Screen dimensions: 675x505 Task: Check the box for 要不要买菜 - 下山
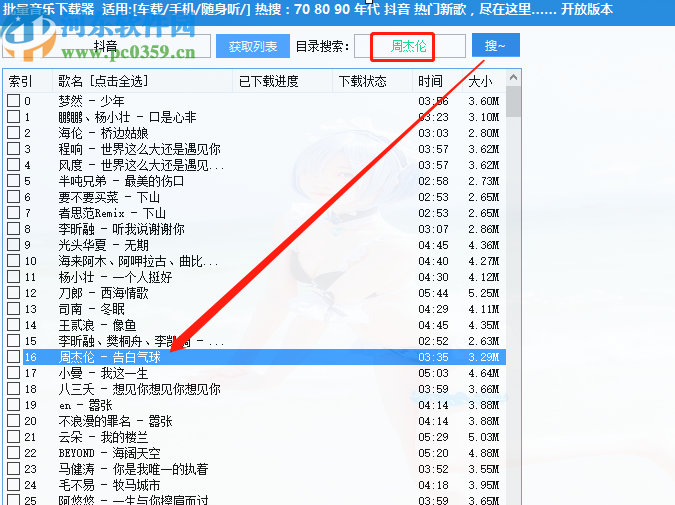(x=13, y=197)
